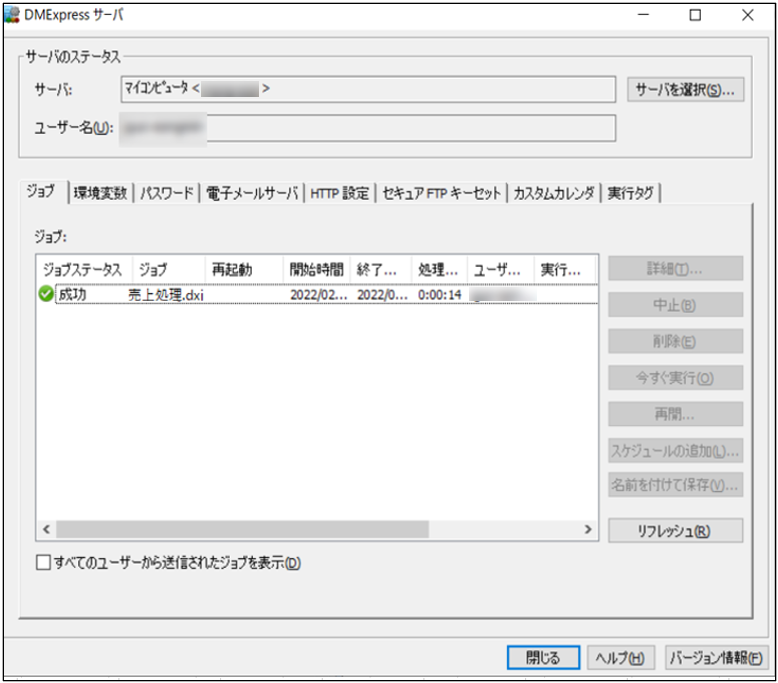778x683 pixels.
Task: Enable すべてのユーザーから送信されたジョブを表示 checkbox
Action: click(43, 563)
